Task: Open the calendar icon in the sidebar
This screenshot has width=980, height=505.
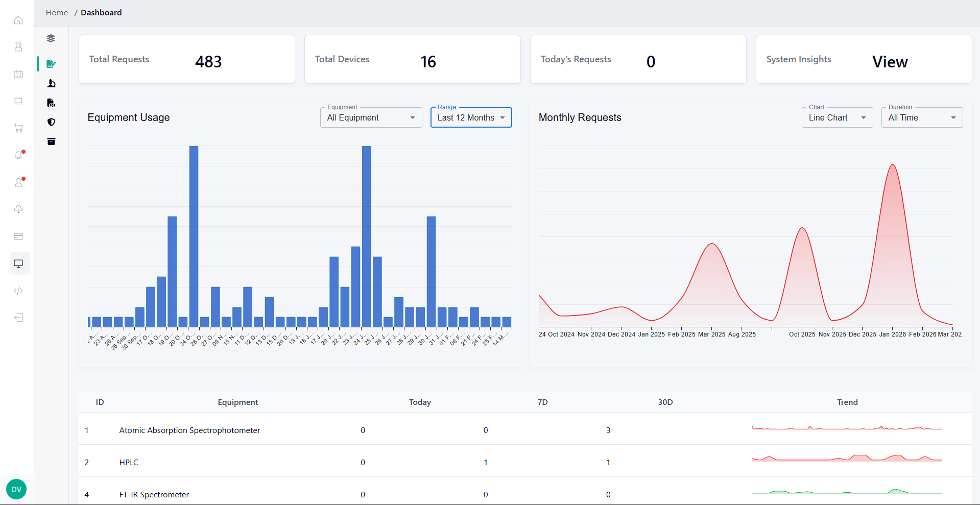Action: [18, 74]
